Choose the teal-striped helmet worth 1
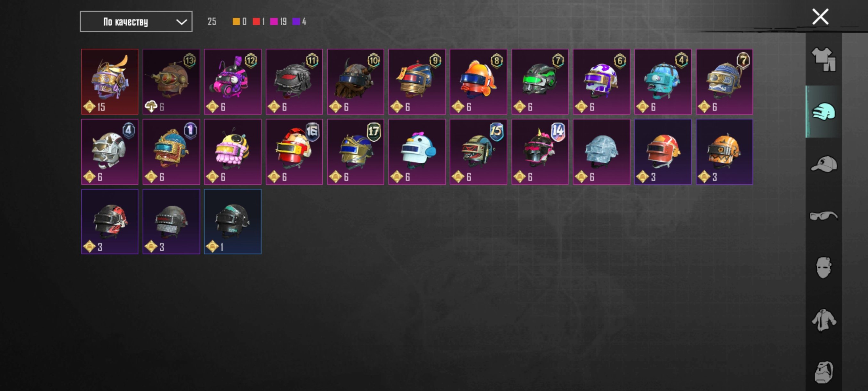This screenshot has height=391, width=868. click(x=232, y=222)
